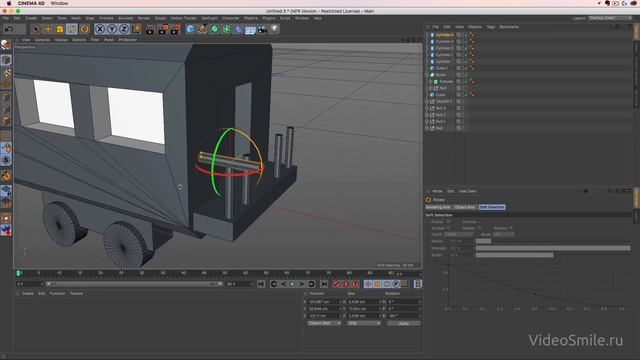Select Cylinder.4 in the object list
Viewport: 640px width, 360px height.
pos(444,35)
